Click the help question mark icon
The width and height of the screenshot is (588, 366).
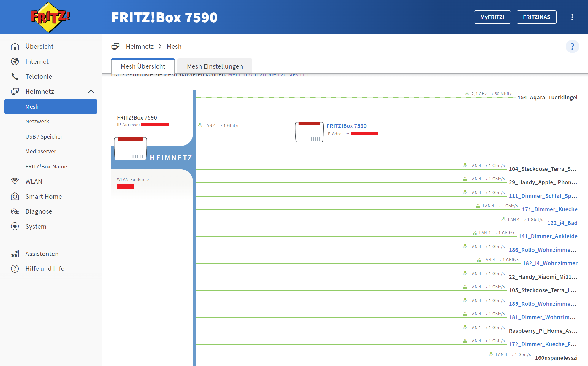(x=572, y=47)
